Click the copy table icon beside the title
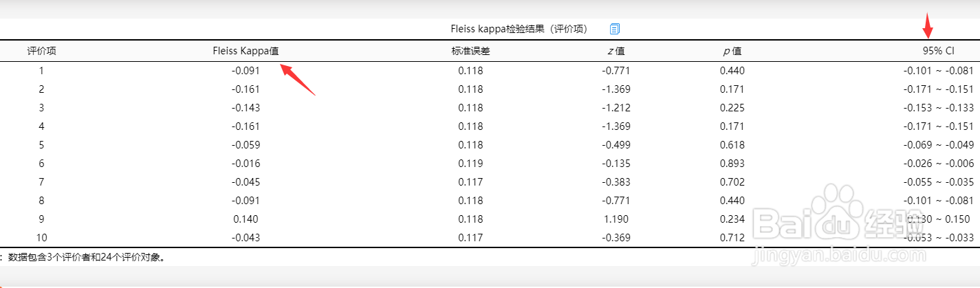980x288 pixels. (615, 29)
